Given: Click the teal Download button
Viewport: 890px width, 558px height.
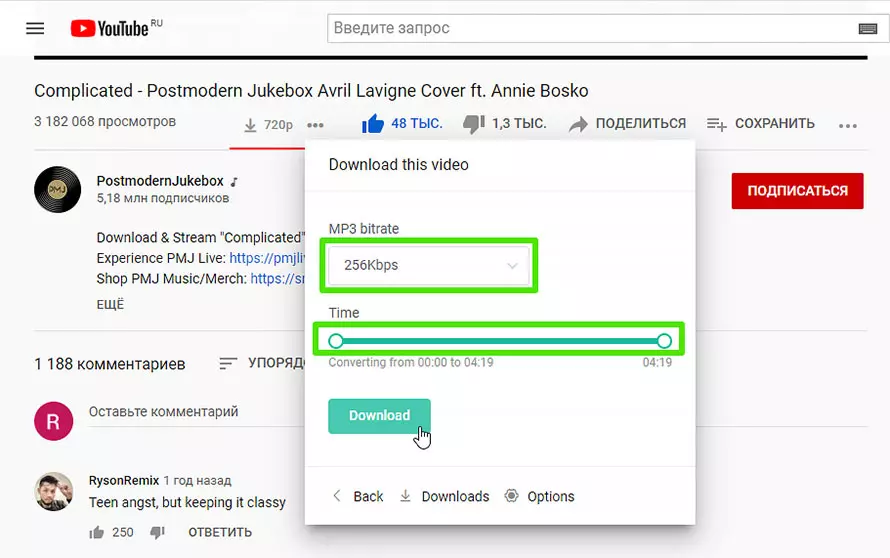Looking at the screenshot, I should tap(379, 416).
